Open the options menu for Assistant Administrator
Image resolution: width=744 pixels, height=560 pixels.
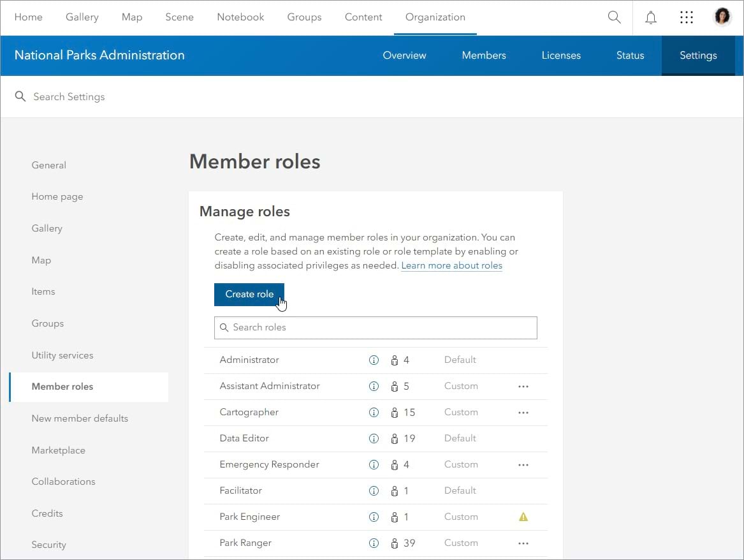click(523, 386)
